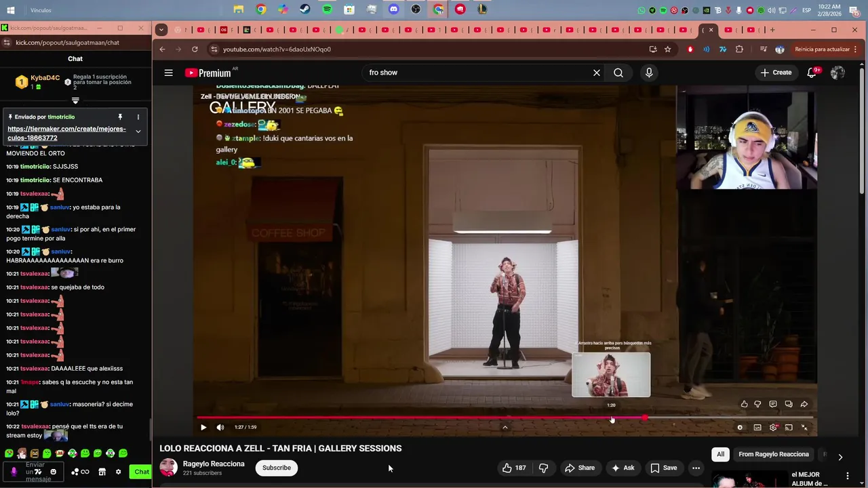Open the channel points icon in chat
Screen dimensions: 868x488
(81, 472)
